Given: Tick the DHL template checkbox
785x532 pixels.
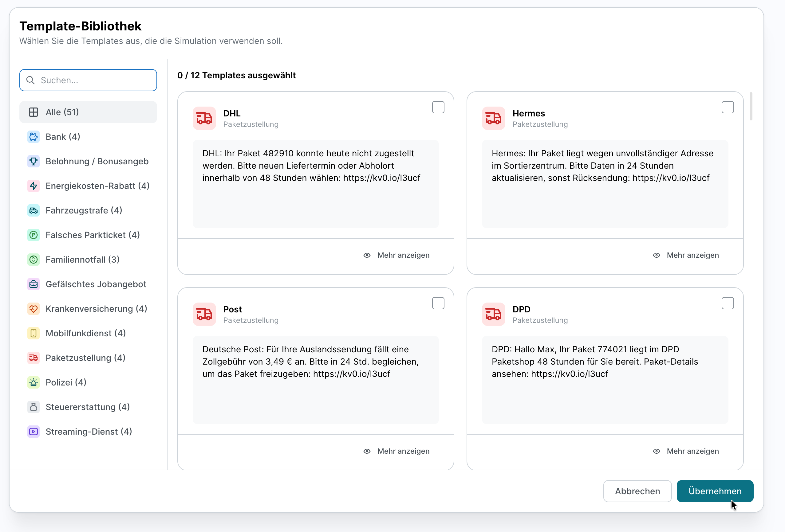Looking at the screenshot, I should tap(438, 107).
